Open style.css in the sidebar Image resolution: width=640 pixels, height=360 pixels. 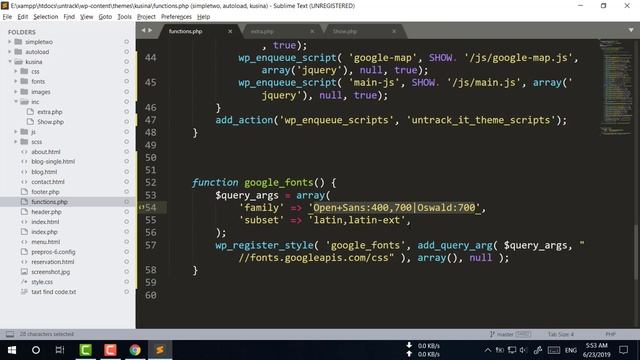point(42,282)
